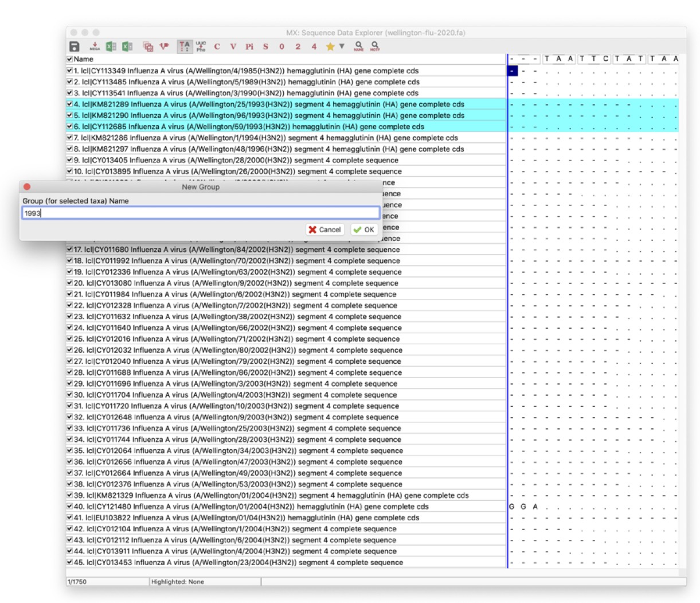Cancel the New Group dialog
The image size is (700, 603).
click(x=324, y=229)
